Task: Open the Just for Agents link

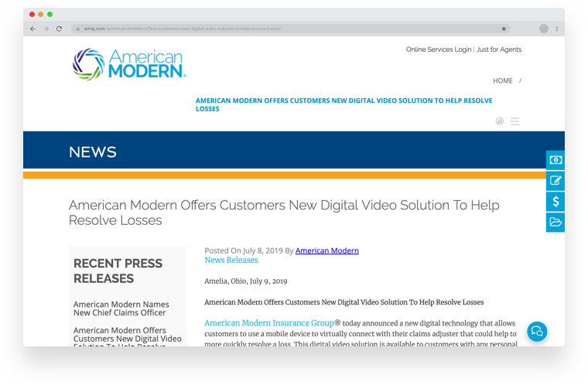Action: pos(499,49)
